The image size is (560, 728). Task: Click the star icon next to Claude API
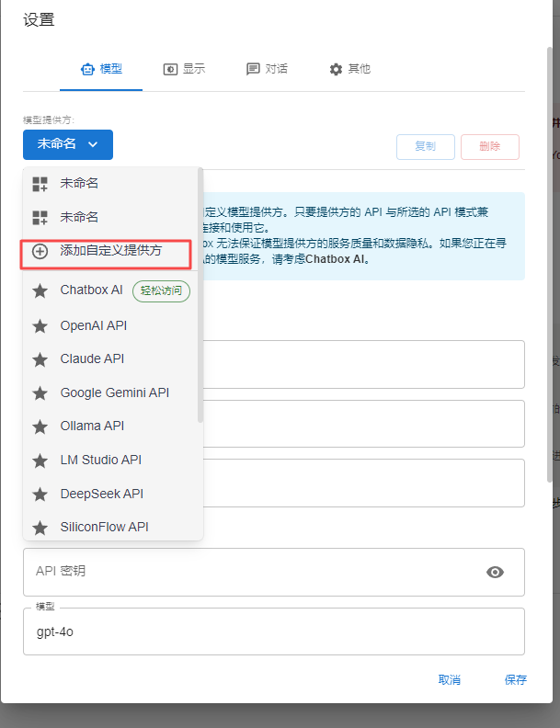pyautogui.click(x=40, y=359)
